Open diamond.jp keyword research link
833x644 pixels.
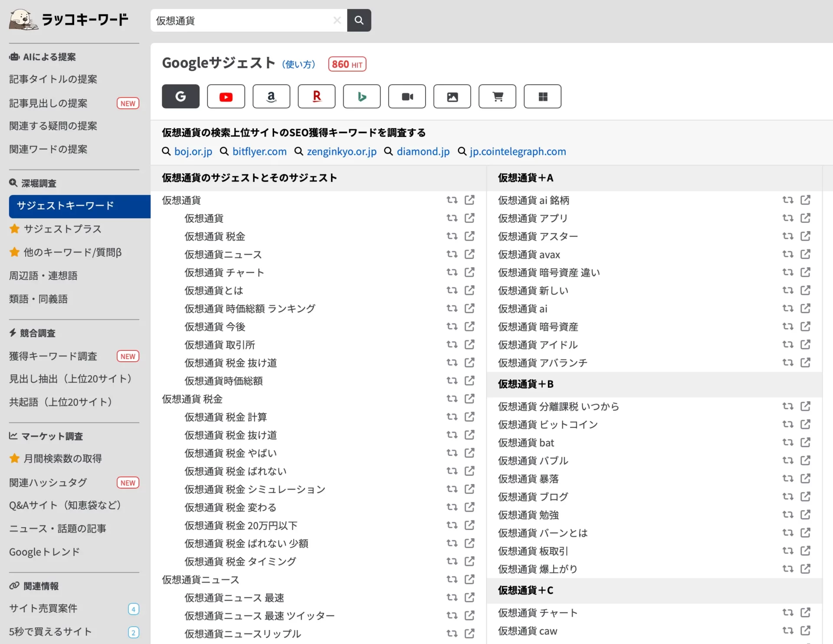click(x=423, y=151)
